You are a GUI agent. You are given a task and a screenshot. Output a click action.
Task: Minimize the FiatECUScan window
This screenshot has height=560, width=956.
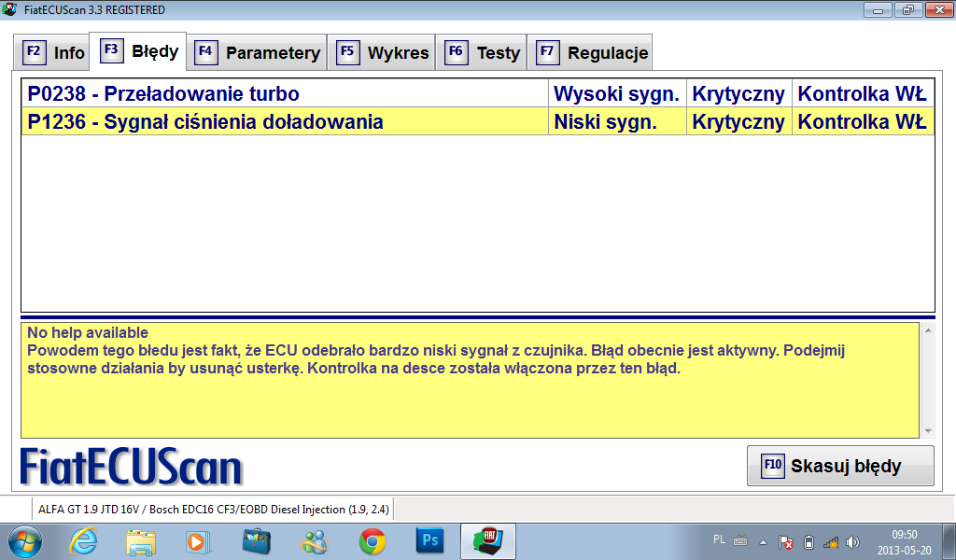pyautogui.click(x=878, y=9)
